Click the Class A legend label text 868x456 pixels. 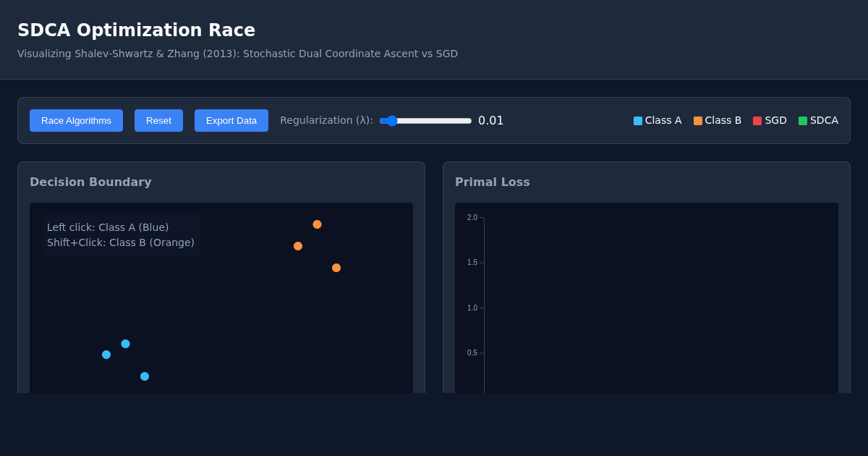tap(663, 121)
